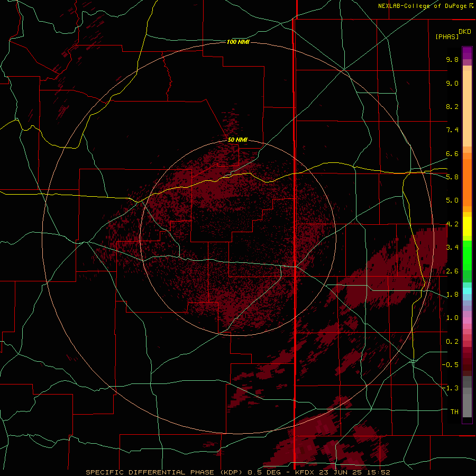Click the 5.8 scale value
Viewport: 476px width, 476px height.
click(452, 177)
